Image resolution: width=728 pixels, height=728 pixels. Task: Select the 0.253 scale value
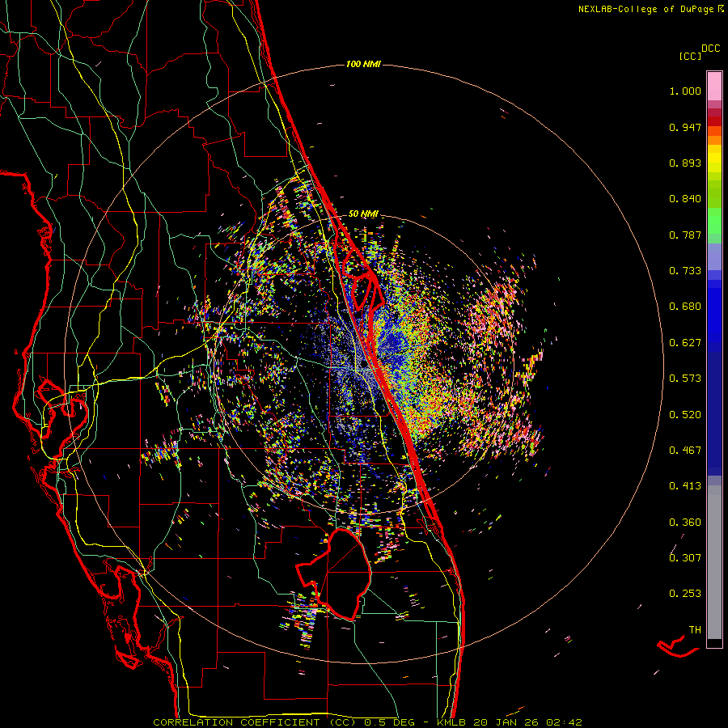685,594
